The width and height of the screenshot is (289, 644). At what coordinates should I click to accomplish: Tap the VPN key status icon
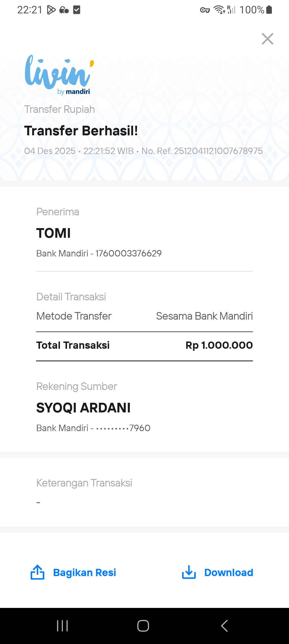tap(205, 10)
